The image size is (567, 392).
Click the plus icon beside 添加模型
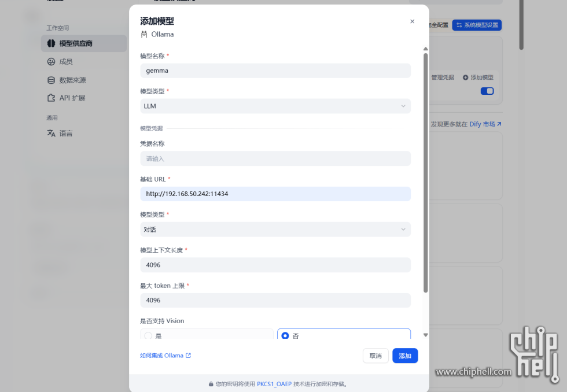point(465,77)
